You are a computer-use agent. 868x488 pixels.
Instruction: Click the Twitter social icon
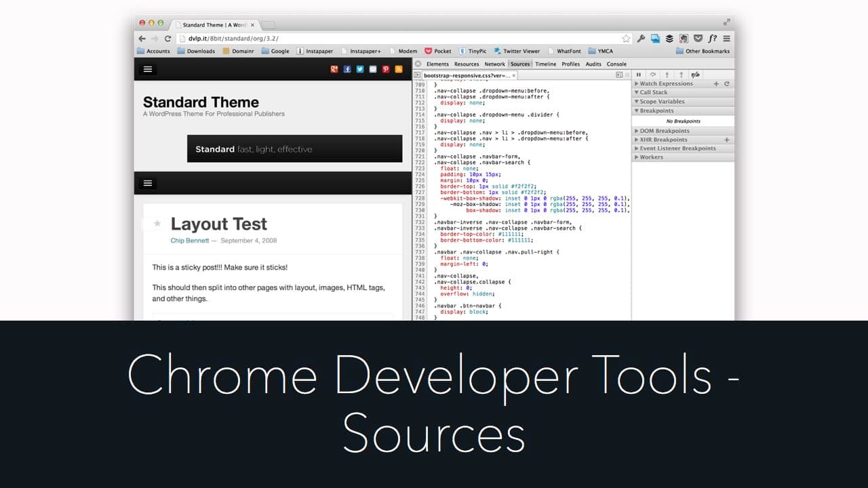[x=360, y=69]
